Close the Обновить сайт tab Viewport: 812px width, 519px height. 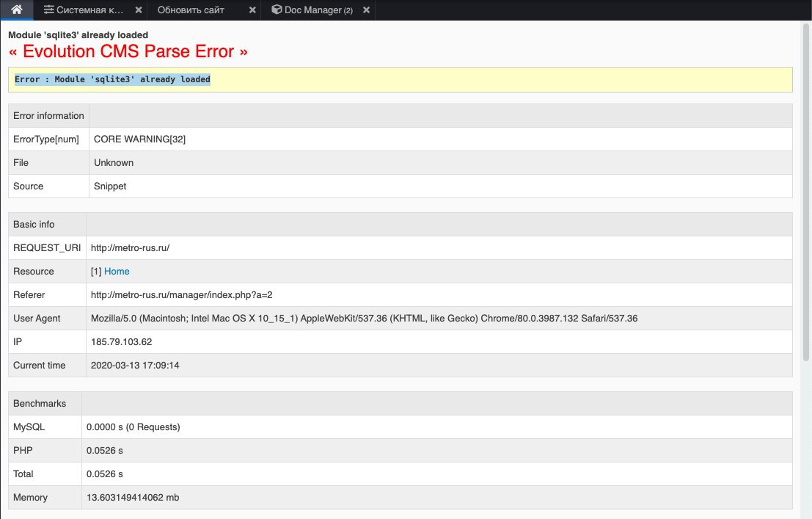pyautogui.click(x=252, y=10)
